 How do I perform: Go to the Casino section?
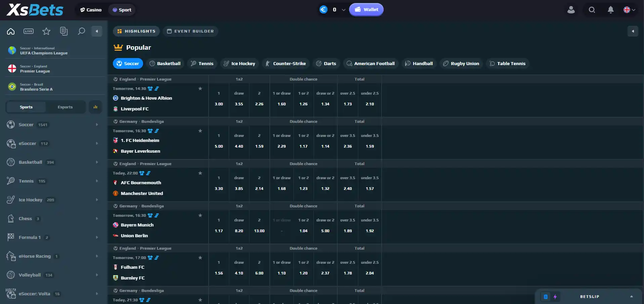point(91,10)
